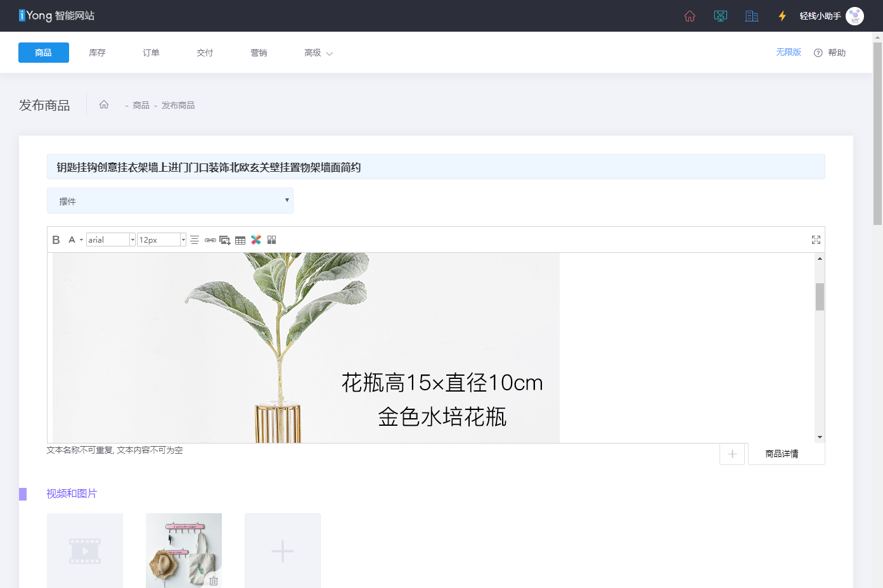Screen dimensions: 883x588
Task: Switch to the 交付 tab
Action: tap(205, 53)
